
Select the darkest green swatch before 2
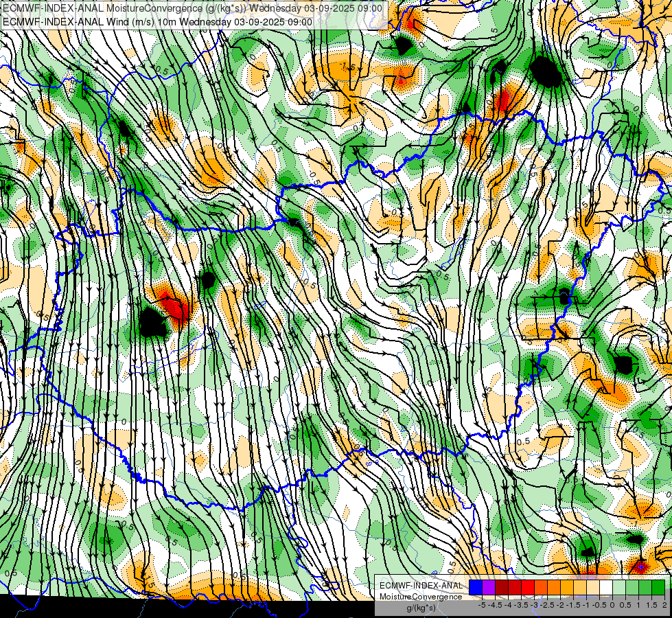[x=658, y=587]
